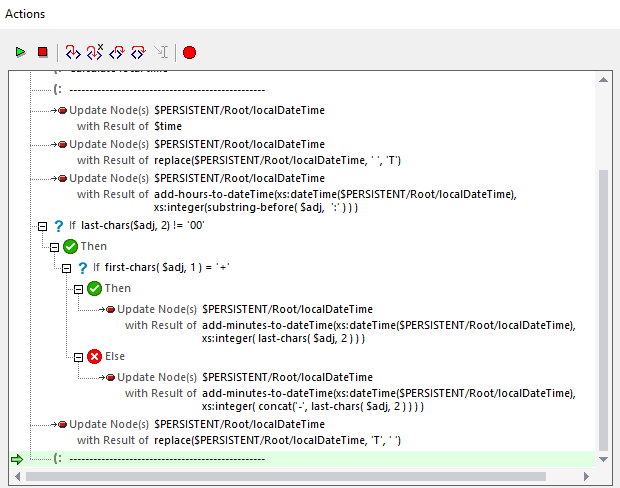Click the step icon marked with an x
The height and width of the screenshot is (488, 620).
pyautogui.click(x=95, y=52)
